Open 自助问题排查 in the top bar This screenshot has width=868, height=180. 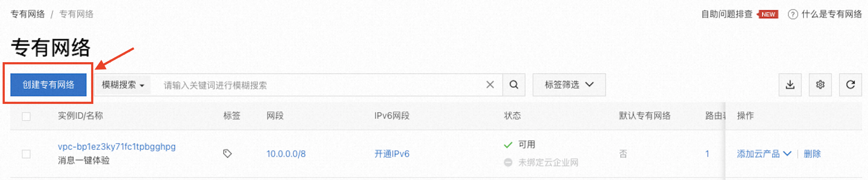tap(727, 14)
